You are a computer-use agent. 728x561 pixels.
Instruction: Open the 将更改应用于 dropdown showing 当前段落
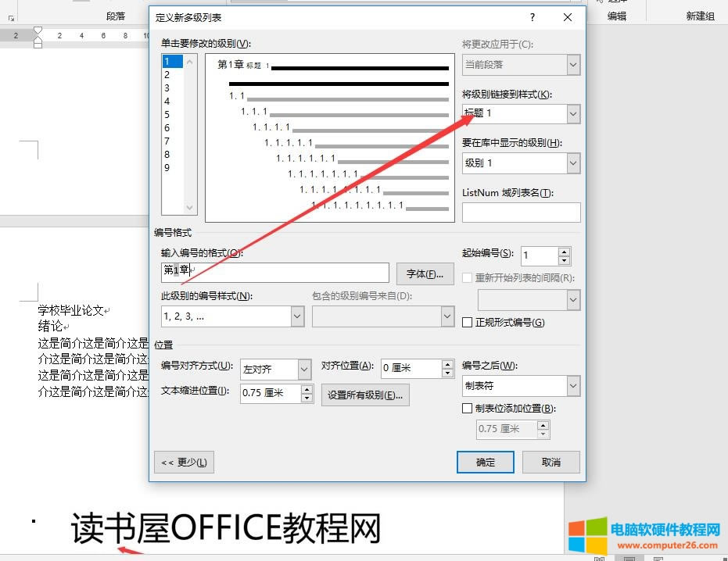(574, 65)
